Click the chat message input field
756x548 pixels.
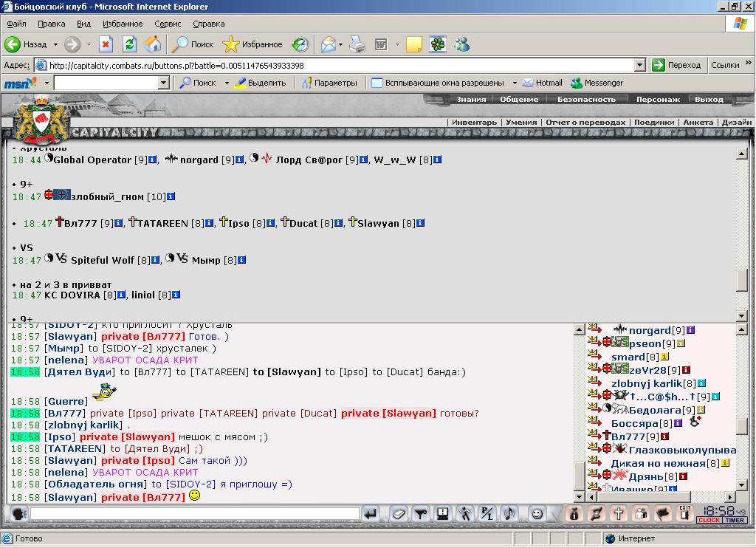[195, 514]
